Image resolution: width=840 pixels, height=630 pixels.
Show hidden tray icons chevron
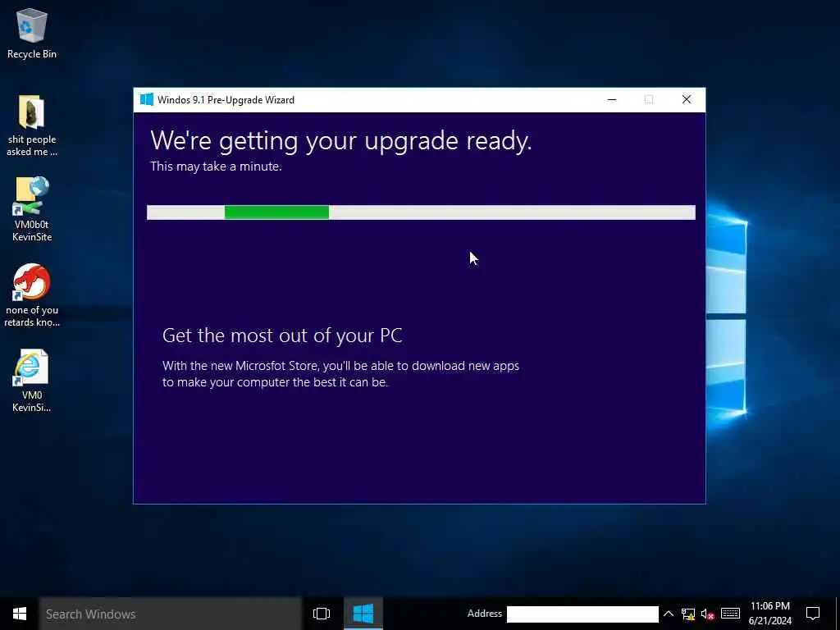click(668, 614)
